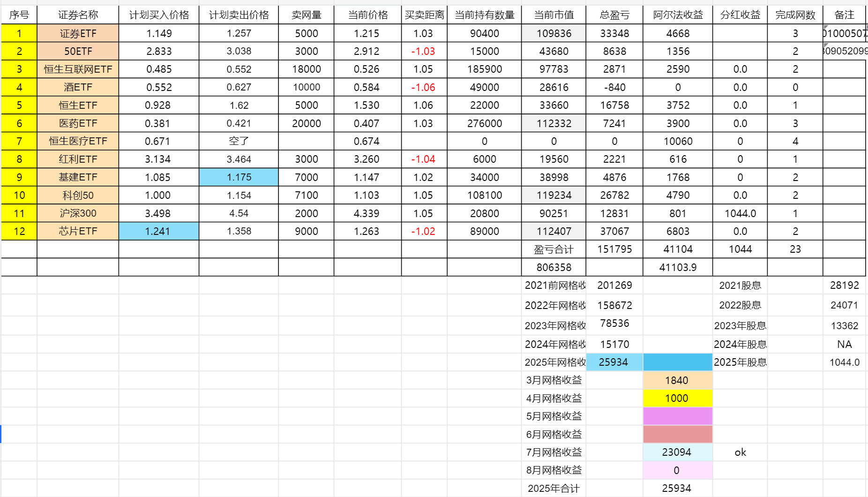Select the 阿尔法收益 column header cell
This screenshot has height=497, width=868.
pyautogui.click(x=678, y=15)
